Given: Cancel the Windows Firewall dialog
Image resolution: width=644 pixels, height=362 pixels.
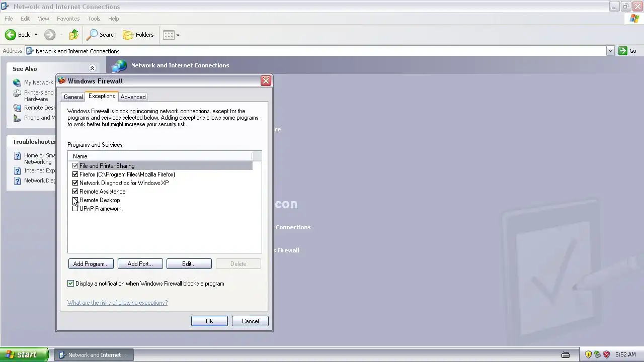Looking at the screenshot, I should pyautogui.click(x=250, y=321).
